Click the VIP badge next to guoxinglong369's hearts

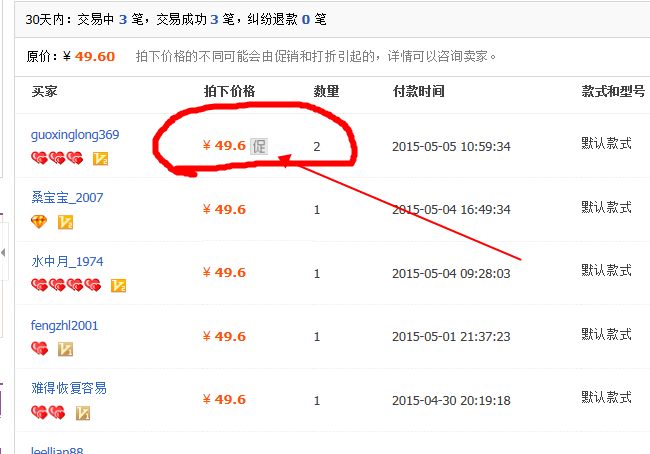coord(100,158)
